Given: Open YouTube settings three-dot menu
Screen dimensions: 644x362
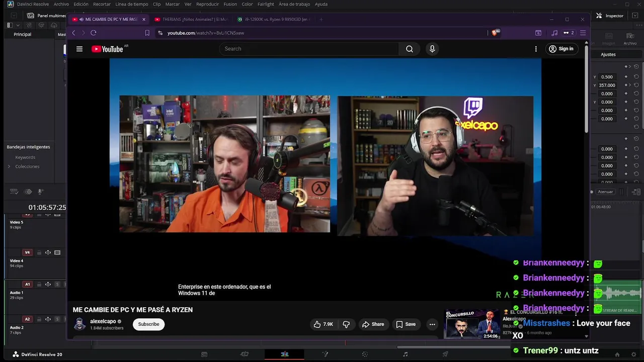Looking at the screenshot, I should [536, 49].
